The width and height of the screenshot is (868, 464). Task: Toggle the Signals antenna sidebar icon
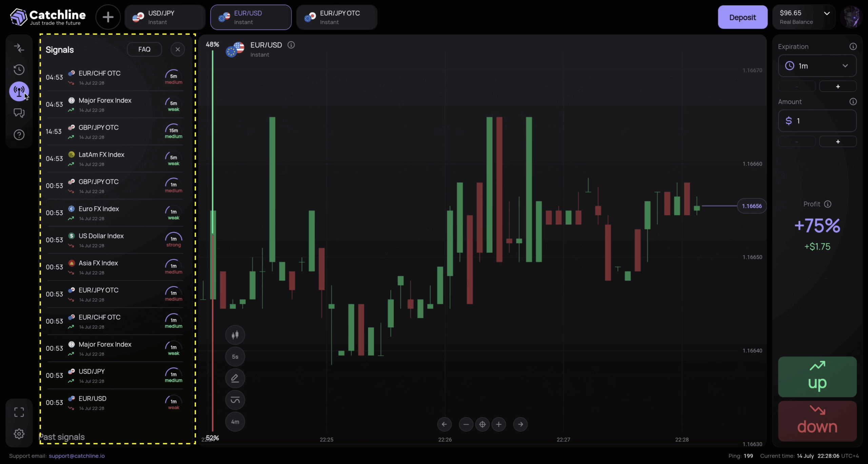(x=19, y=91)
